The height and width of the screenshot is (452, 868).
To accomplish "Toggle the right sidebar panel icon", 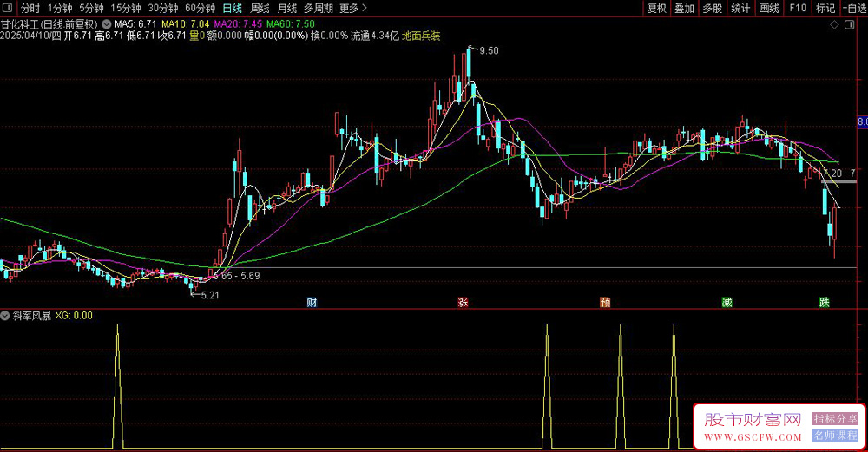I will pos(850,25).
